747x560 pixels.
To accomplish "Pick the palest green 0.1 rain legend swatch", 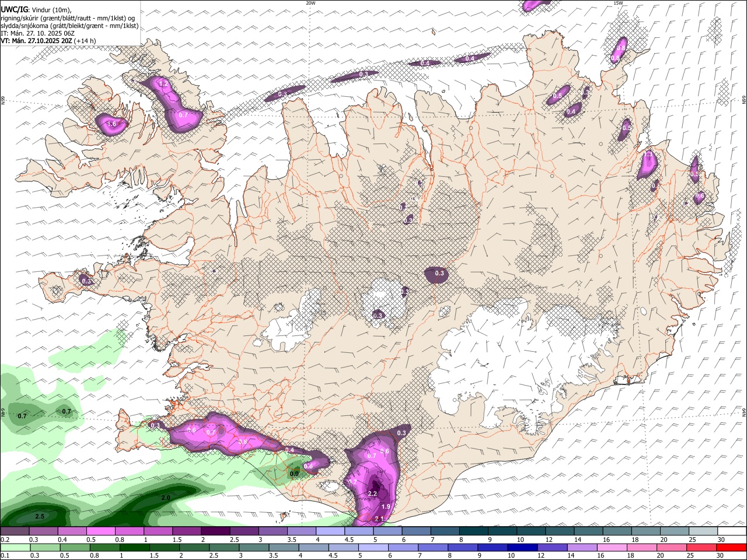I will pos(15,547).
